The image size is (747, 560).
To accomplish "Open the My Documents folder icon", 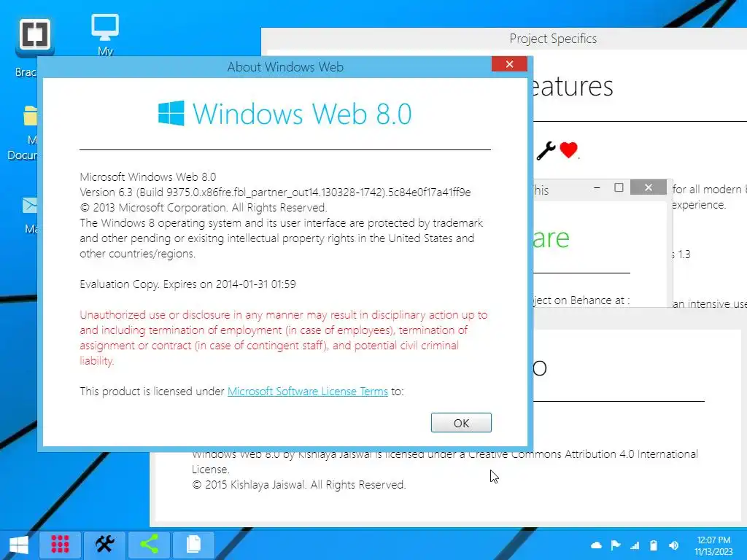I will pos(30,116).
